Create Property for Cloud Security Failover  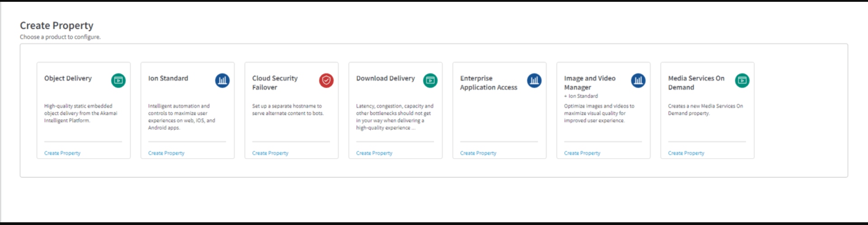click(x=270, y=153)
